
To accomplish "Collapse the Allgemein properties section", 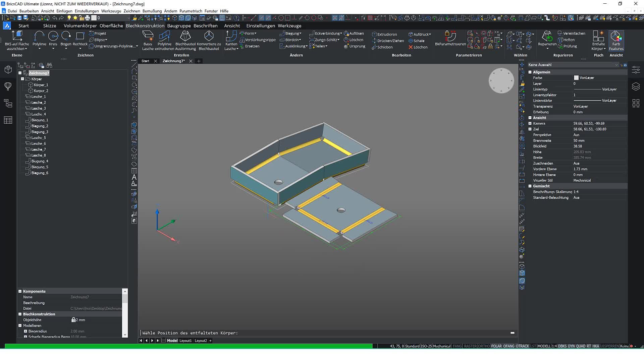I will point(530,72).
